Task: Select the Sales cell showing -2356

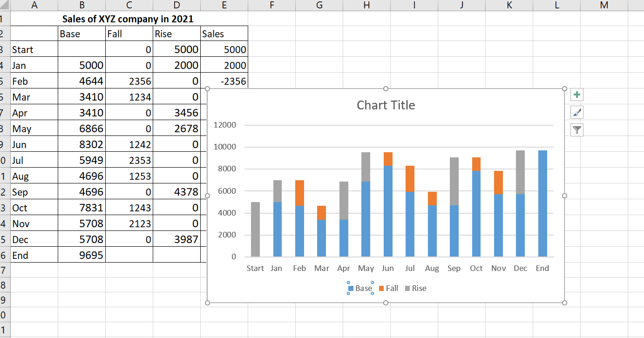Action: pyautogui.click(x=224, y=81)
